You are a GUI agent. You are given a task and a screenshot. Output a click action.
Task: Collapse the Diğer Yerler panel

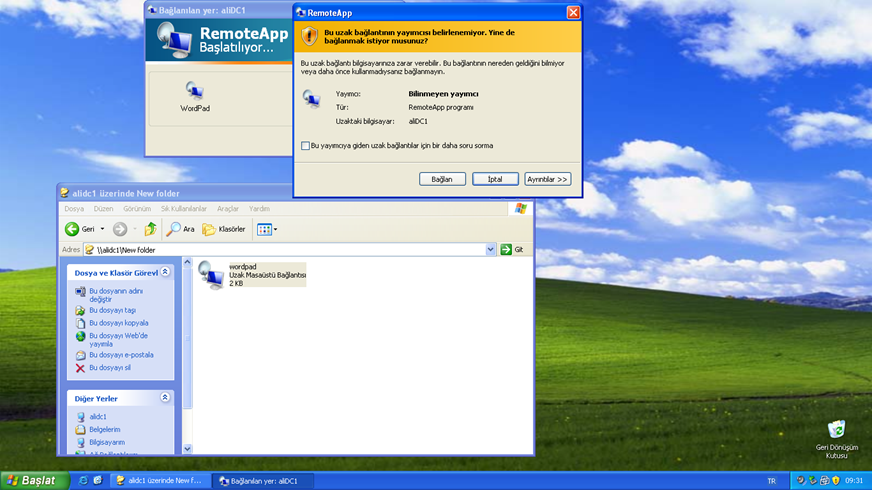tap(165, 398)
